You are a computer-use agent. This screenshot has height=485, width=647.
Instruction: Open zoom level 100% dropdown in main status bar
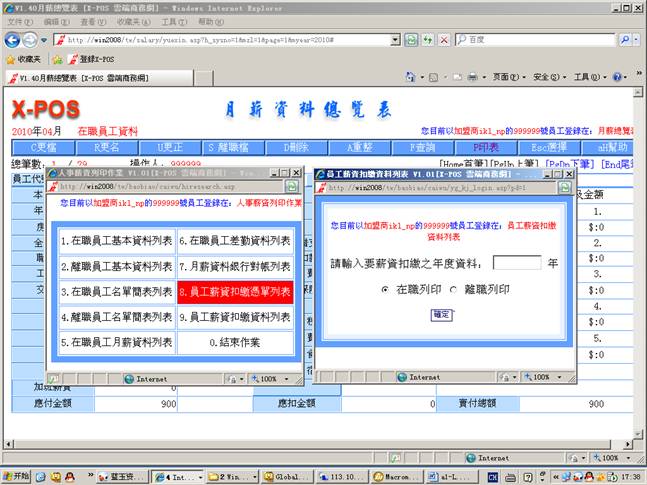612,457
